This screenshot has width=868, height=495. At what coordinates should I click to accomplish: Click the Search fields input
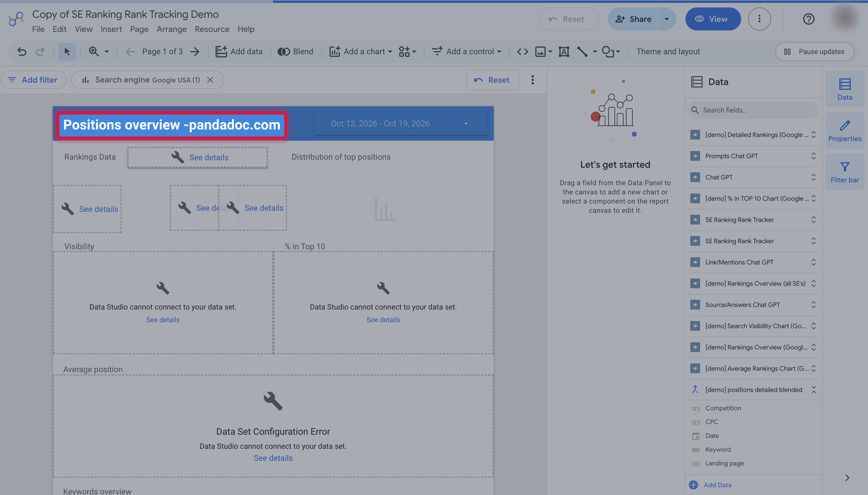(x=752, y=110)
